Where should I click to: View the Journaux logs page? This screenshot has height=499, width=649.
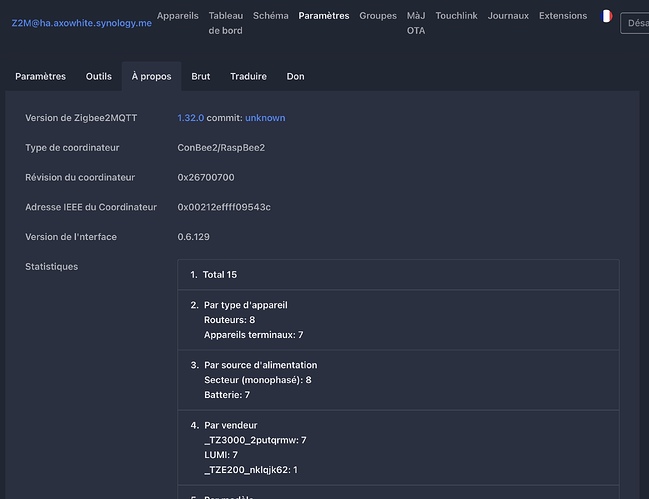pyautogui.click(x=508, y=16)
